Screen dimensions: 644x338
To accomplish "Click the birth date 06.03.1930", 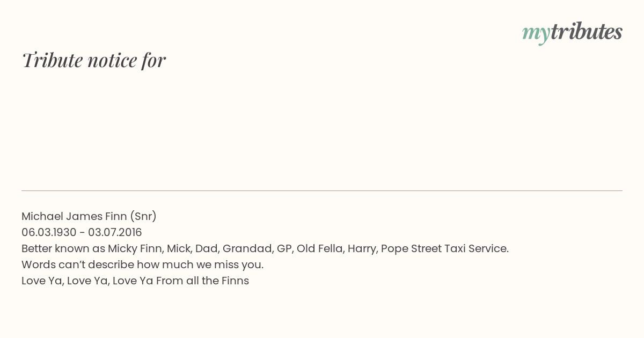I will pos(49,232).
